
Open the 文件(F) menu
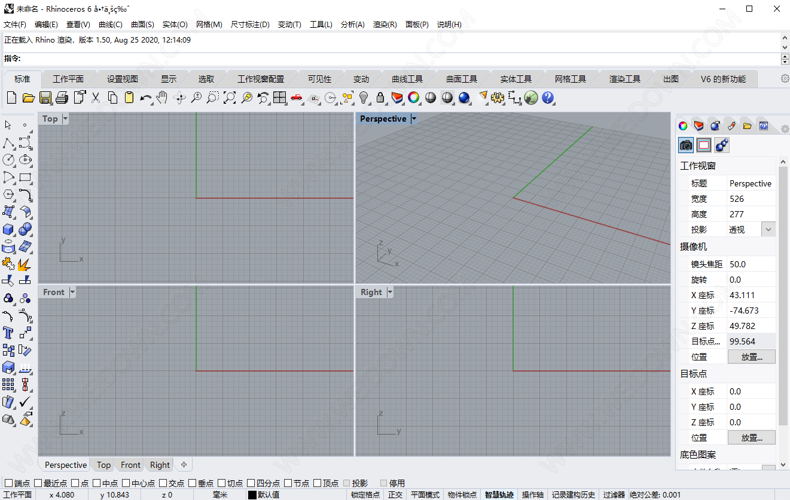15,24
